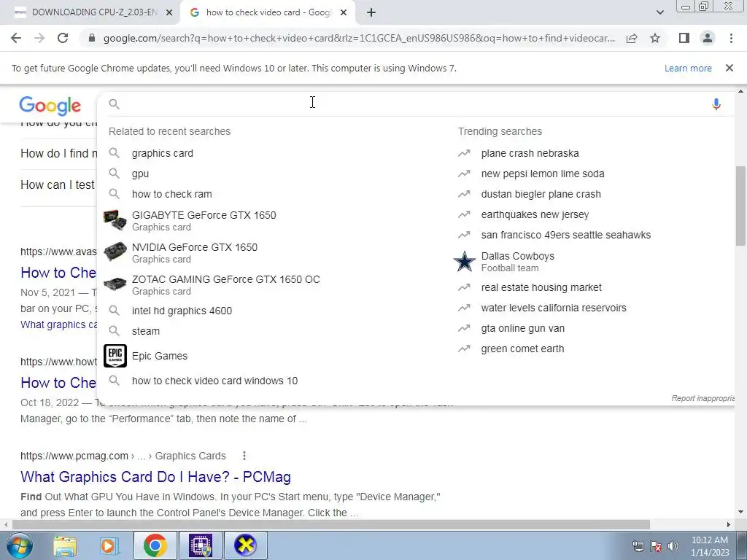The image size is (747, 560).
Task: Open the yellow X taskbar application
Action: click(245, 545)
